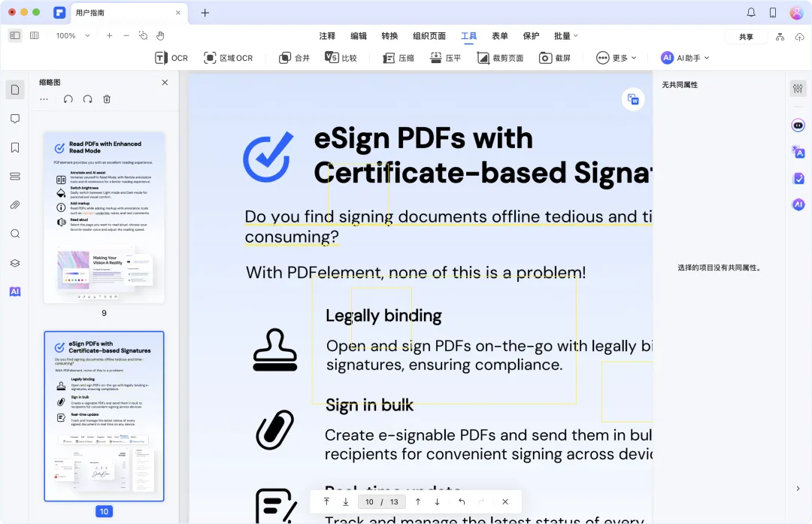Launch the 比较 compare tool
Screen dimensions: 812x524
coord(341,58)
